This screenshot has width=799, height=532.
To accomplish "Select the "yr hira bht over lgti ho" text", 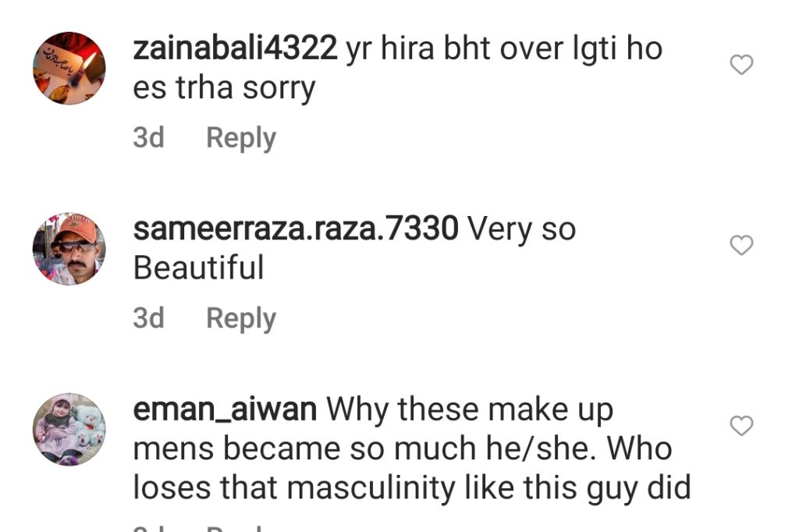I will coord(504,49).
